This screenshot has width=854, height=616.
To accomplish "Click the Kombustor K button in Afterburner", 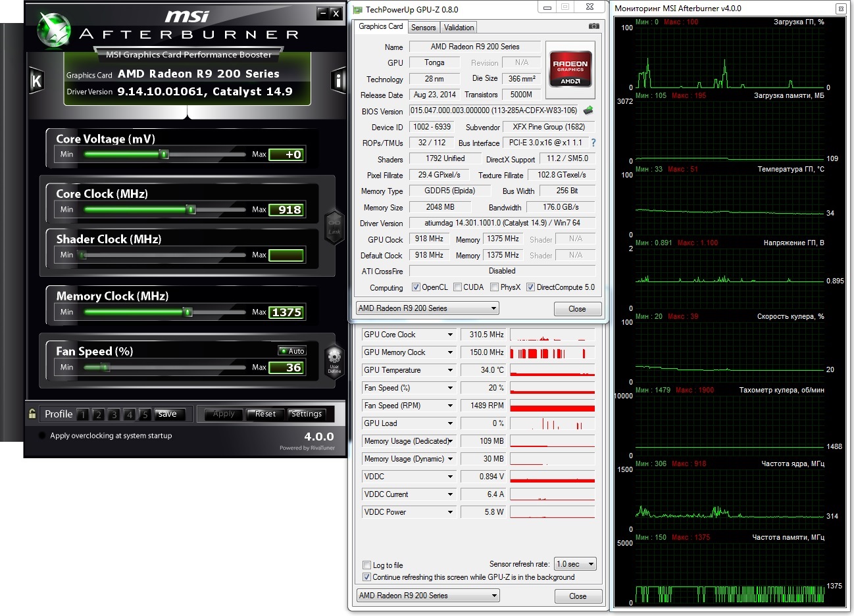I will click(36, 81).
